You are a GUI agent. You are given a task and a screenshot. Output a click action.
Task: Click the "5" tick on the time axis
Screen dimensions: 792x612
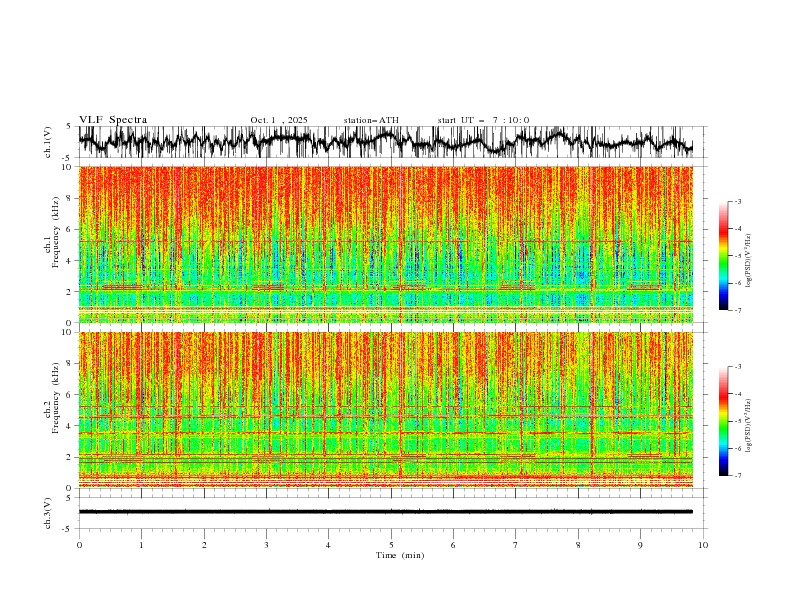point(391,545)
